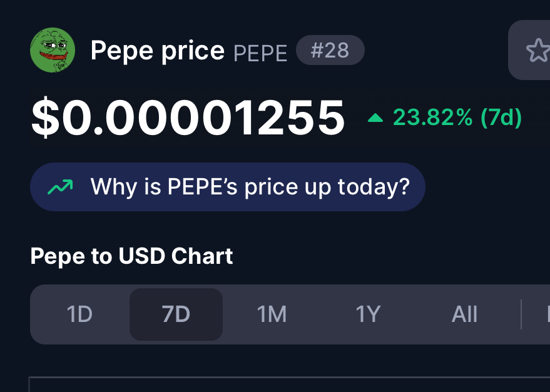The image size is (550, 392).
Task: Click the Pepe frog logo
Action: coord(53,50)
